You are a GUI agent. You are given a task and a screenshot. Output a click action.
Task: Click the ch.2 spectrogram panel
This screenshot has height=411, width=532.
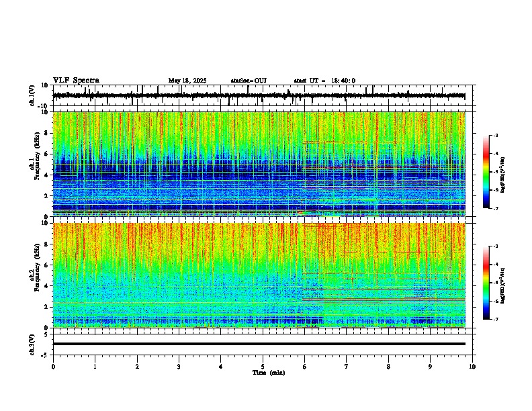pyautogui.click(x=259, y=275)
